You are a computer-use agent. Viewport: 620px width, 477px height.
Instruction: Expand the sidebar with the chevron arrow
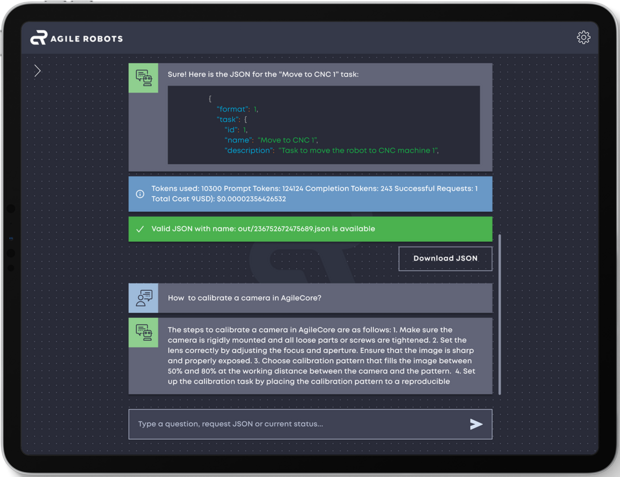pos(38,71)
